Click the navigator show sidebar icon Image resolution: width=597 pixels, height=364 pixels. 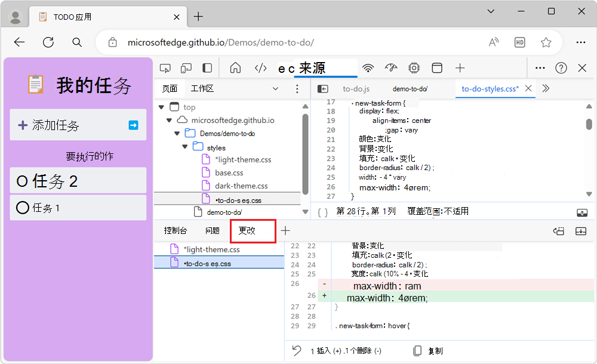[323, 88]
